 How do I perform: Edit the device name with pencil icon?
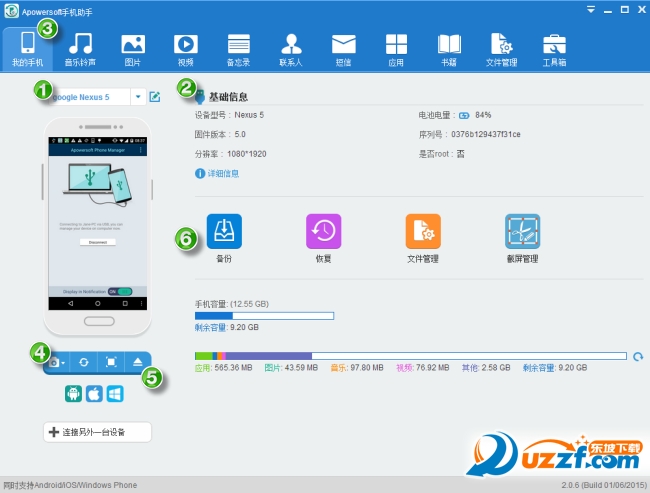(155, 97)
